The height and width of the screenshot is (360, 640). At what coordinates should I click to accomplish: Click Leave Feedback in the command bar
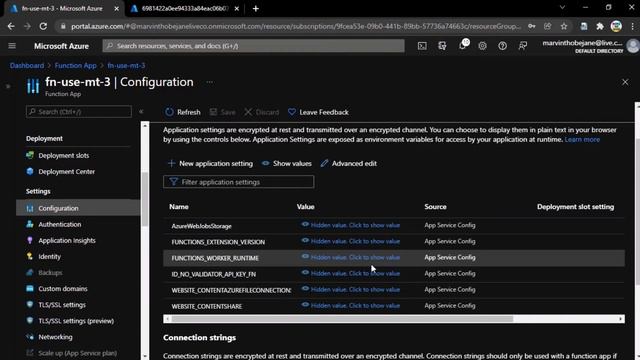coord(318,112)
